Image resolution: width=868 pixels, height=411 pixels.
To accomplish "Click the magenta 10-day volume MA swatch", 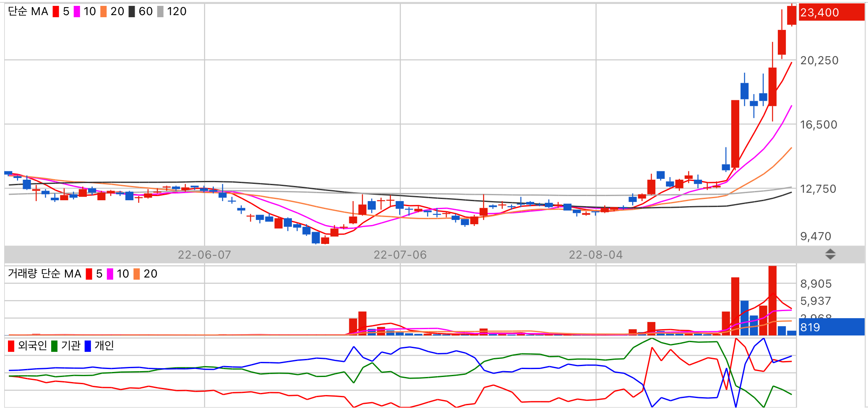I will [110, 274].
